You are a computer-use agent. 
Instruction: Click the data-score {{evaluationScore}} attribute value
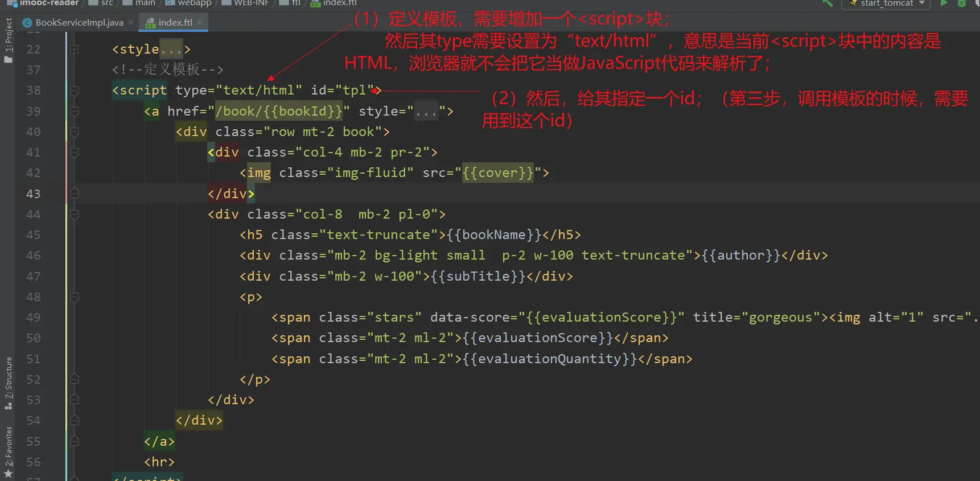click(602, 317)
